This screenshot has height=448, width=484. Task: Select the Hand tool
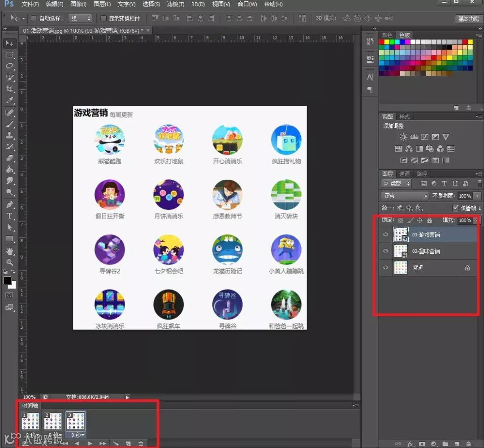(9, 251)
